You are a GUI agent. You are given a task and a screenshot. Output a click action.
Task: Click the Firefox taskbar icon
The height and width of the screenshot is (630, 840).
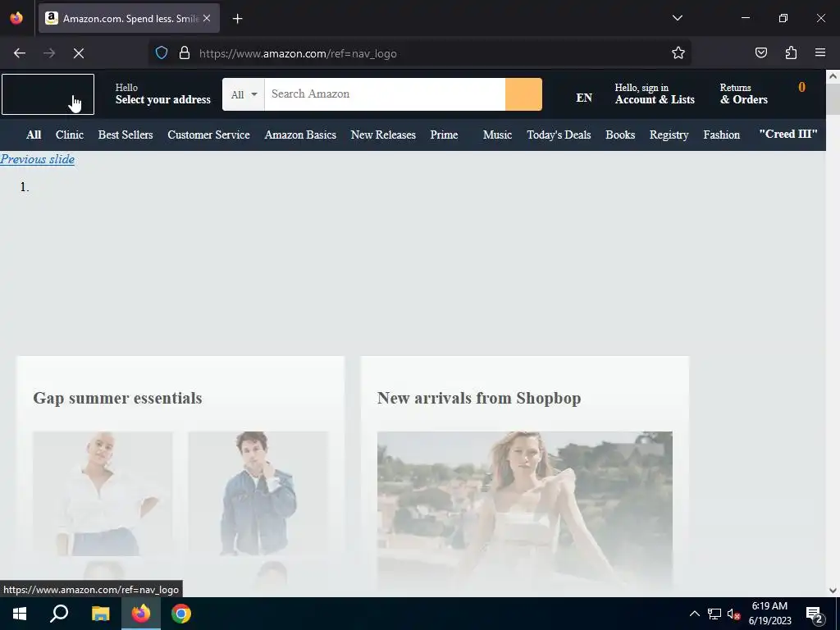click(141, 614)
